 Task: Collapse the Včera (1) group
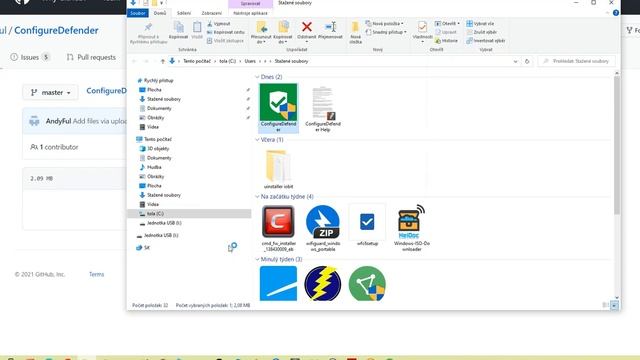(257, 140)
